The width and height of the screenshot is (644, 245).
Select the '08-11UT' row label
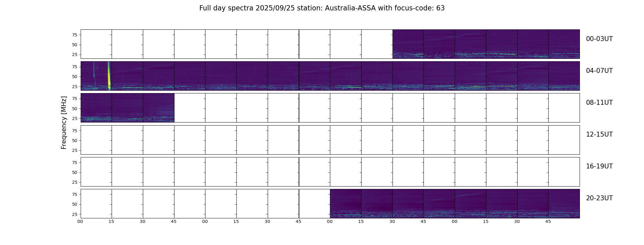pyautogui.click(x=599, y=103)
